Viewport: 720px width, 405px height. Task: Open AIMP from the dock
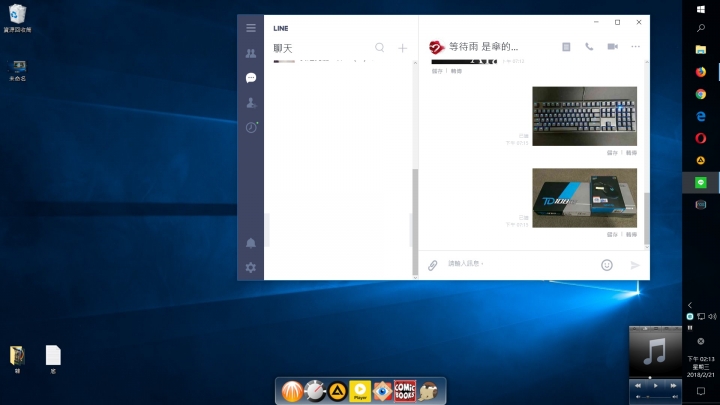[338, 392]
